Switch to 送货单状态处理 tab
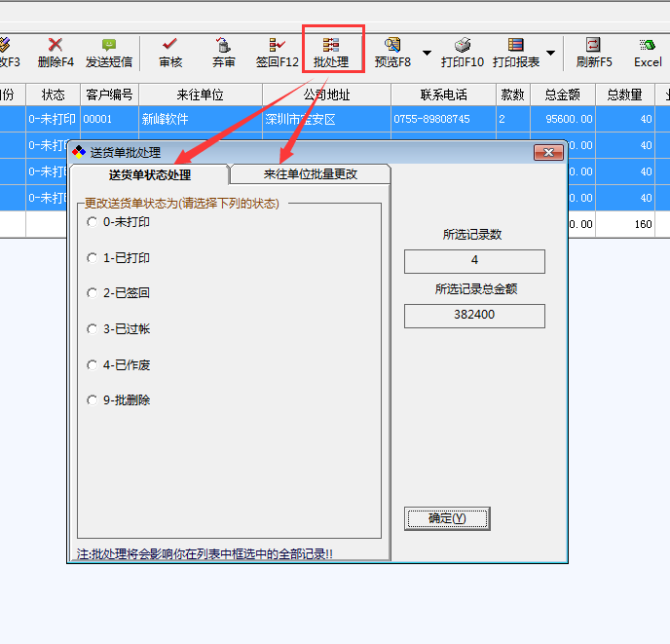 (150, 174)
